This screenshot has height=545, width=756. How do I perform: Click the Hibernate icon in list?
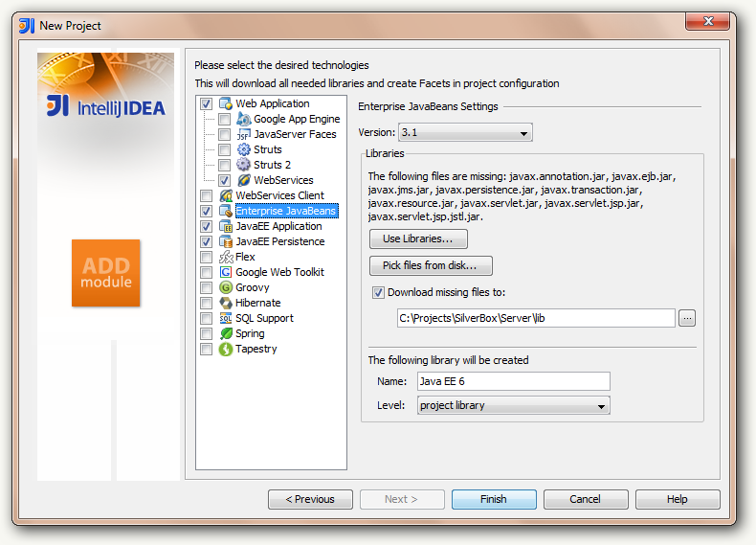coord(226,303)
